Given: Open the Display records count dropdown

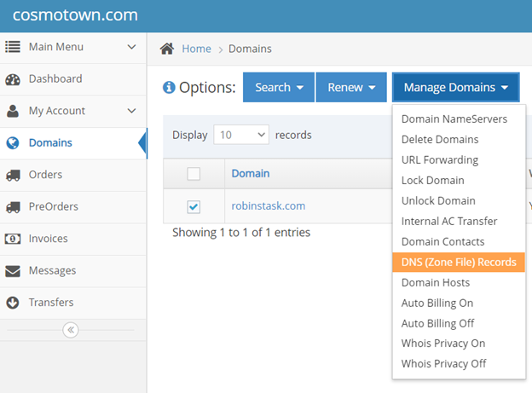Looking at the screenshot, I should (241, 135).
